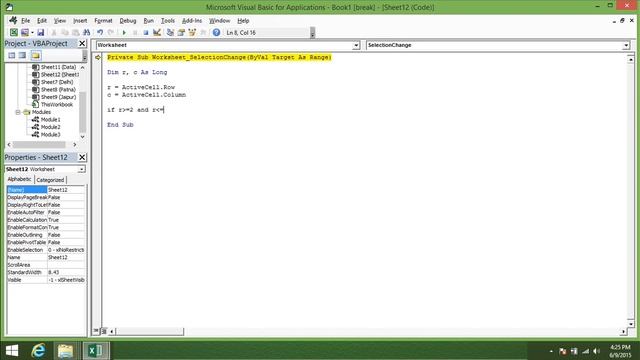Click the Undo toolbar icon

point(100,32)
